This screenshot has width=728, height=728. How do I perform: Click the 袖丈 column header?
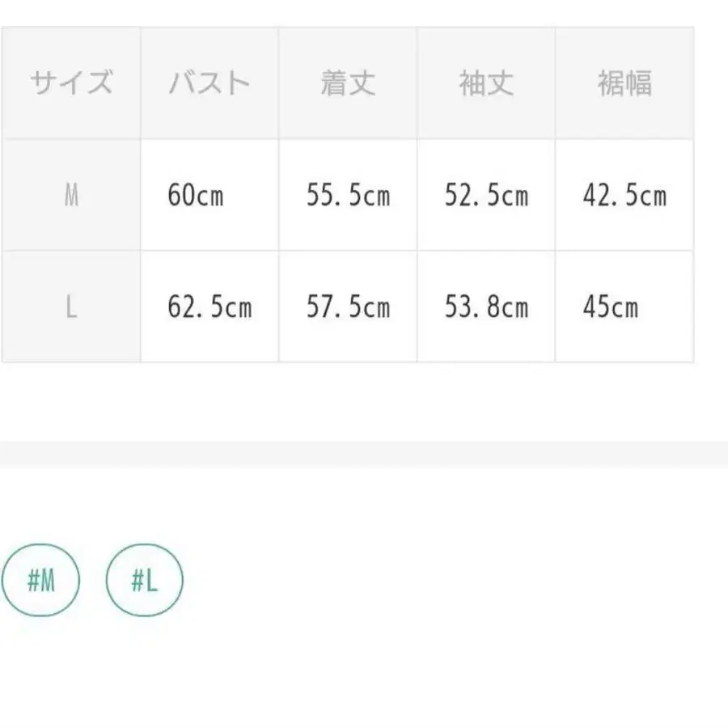pyautogui.click(x=486, y=83)
